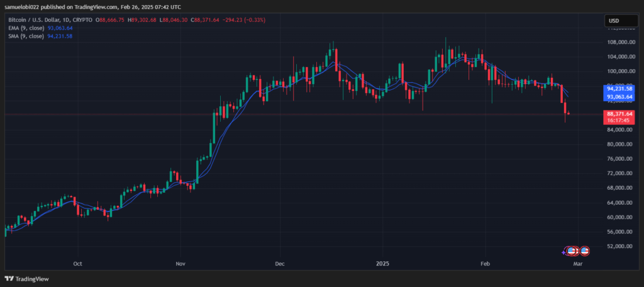
Task: Click the 68,000.00 price axis label
Action: 619,188
